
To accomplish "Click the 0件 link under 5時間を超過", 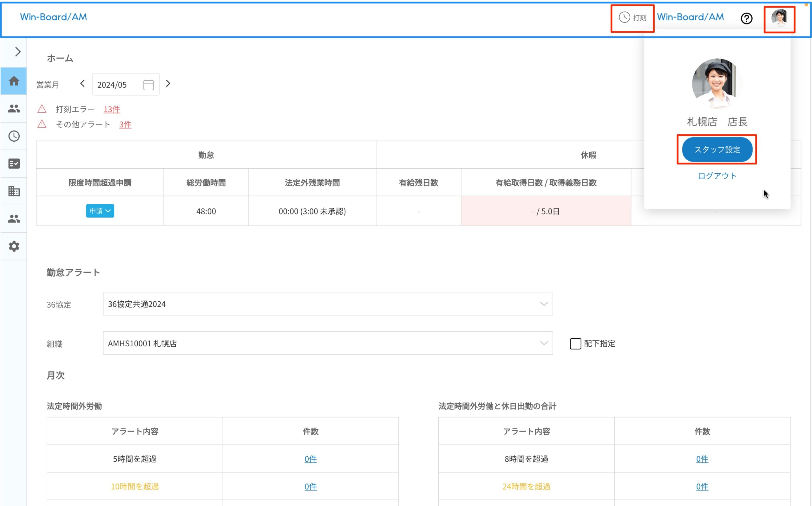I will tap(310, 459).
